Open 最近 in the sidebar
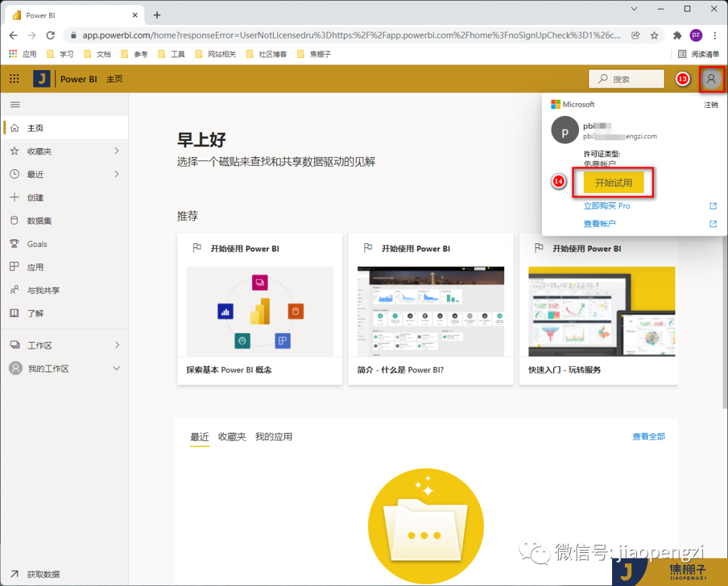Image resolution: width=728 pixels, height=586 pixels. tap(65, 174)
